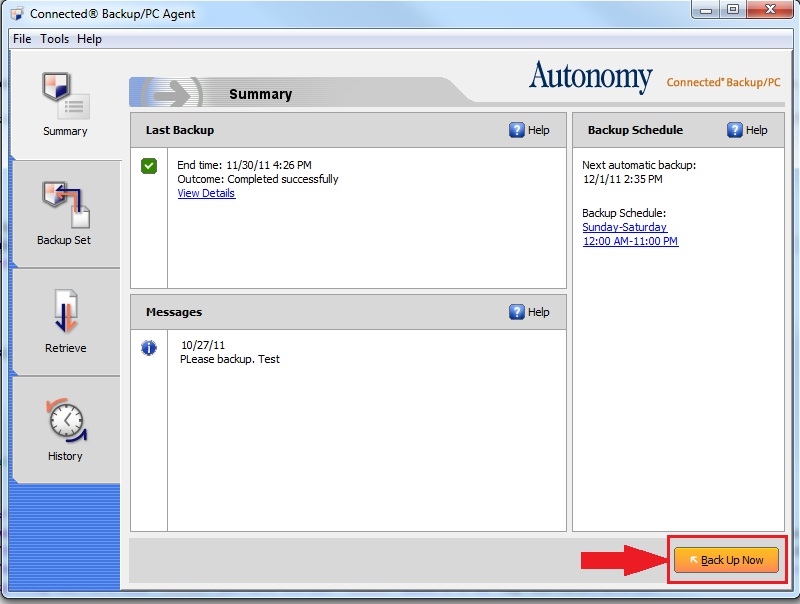The image size is (800, 604).
Task: Select 'Outcome: Completed successfully' text
Action: click(258, 179)
